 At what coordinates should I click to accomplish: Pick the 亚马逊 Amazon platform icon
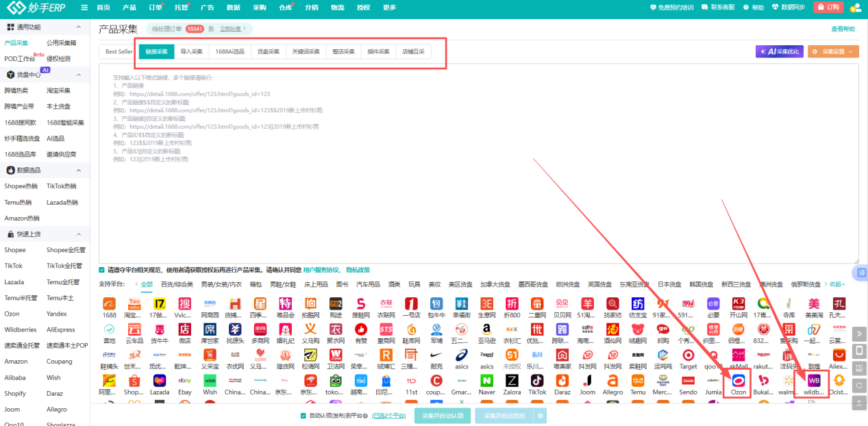coord(487,329)
